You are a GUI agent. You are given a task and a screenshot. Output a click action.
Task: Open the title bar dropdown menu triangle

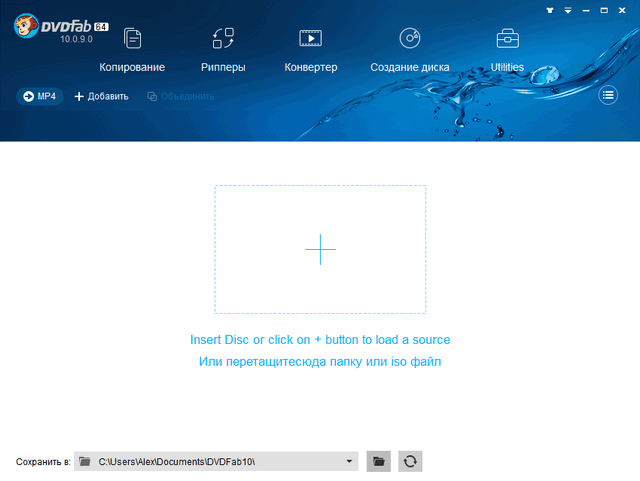coord(568,11)
